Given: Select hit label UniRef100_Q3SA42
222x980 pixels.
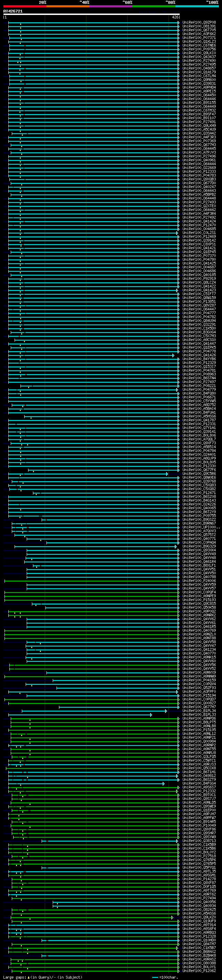Looking at the screenshot, I should pyautogui.click(x=199, y=133).
